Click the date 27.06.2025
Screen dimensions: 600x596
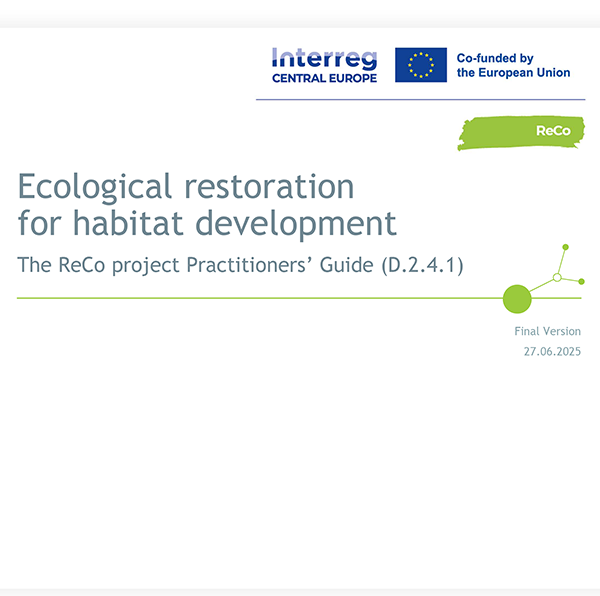tap(552, 352)
